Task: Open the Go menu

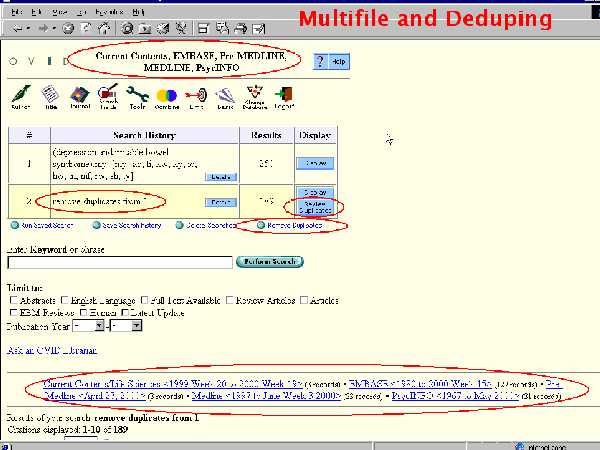Action: (81, 12)
